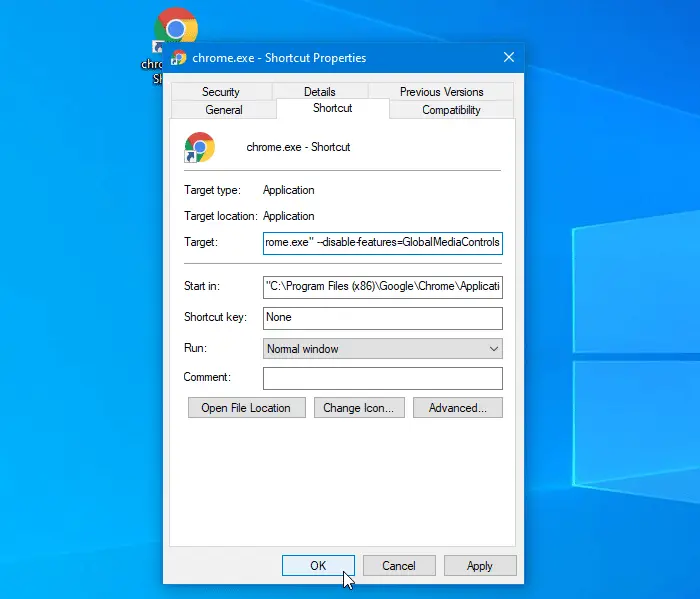The width and height of the screenshot is (700, 599).
Task: Click the Change Icon... button
Action: (359, 408)
